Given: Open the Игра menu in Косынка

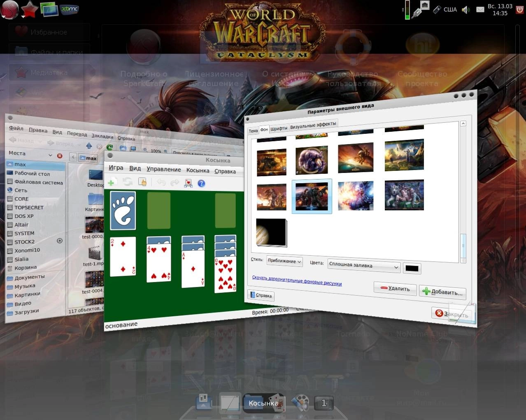Looking at the screenshot, I should point(116,168).
